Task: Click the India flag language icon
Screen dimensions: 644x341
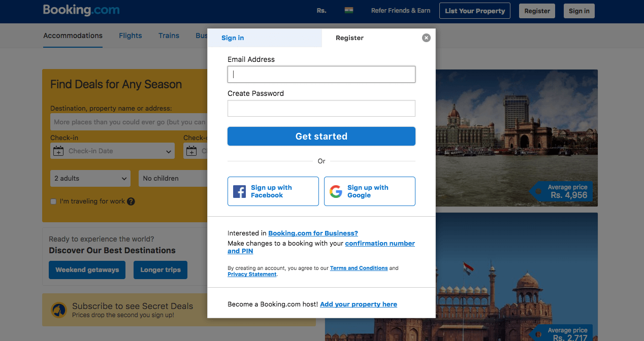Action: (x=349, y=10)
